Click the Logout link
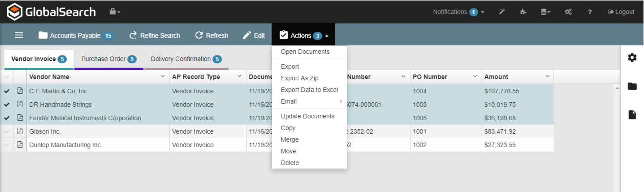 pos(621,12)
